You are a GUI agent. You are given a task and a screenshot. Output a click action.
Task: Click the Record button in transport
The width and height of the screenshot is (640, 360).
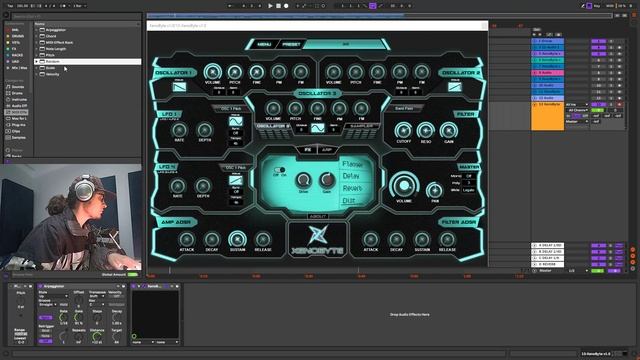[286, 6]
